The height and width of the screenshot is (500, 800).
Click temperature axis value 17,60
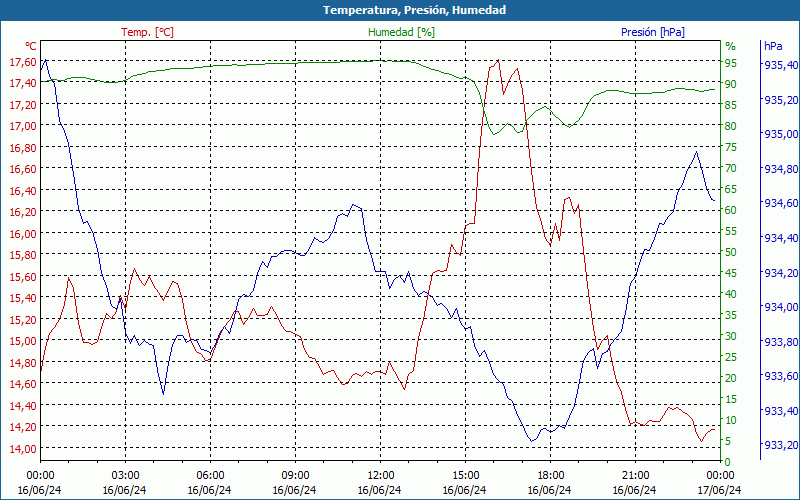pyautogui.click(x=23, y=62)
